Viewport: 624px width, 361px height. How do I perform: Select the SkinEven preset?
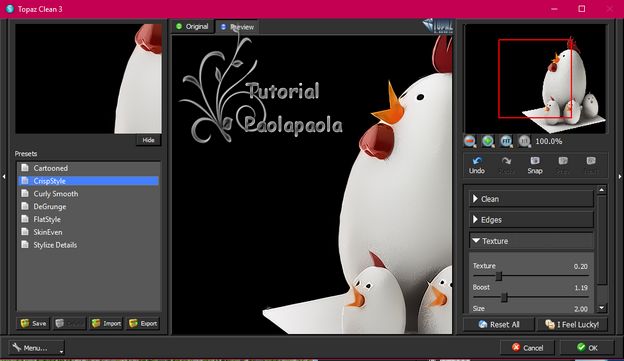click(88, 232)
